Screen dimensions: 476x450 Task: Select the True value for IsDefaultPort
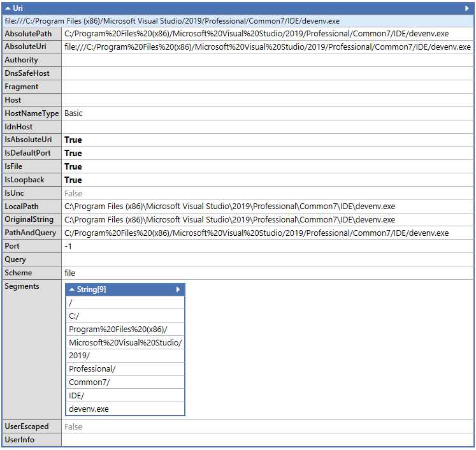coord(73,154)
